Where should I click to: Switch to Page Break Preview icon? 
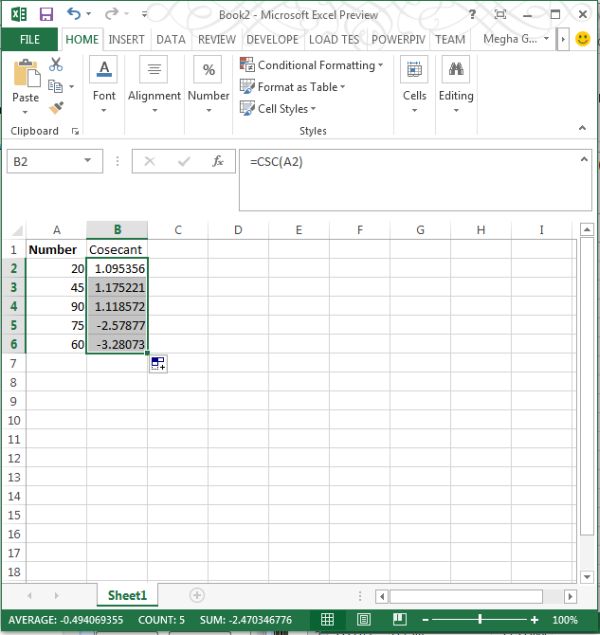400,619
